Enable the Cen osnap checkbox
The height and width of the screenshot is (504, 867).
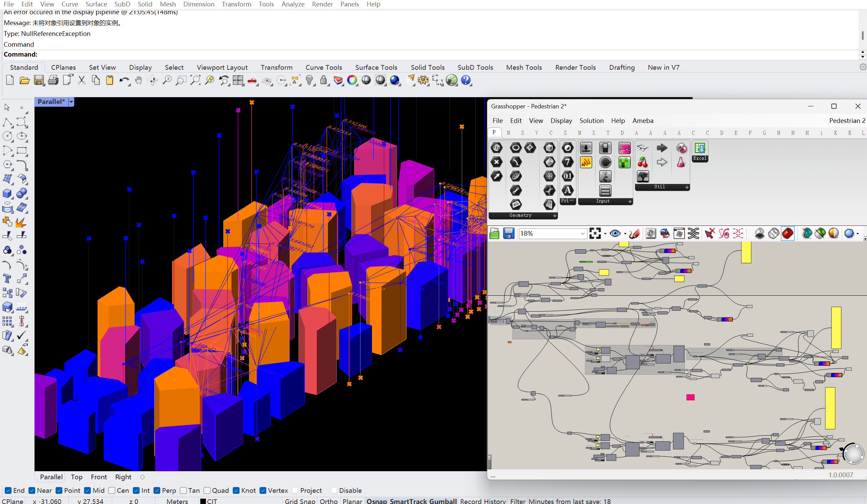pyautogui.click(x=112, y=490)
